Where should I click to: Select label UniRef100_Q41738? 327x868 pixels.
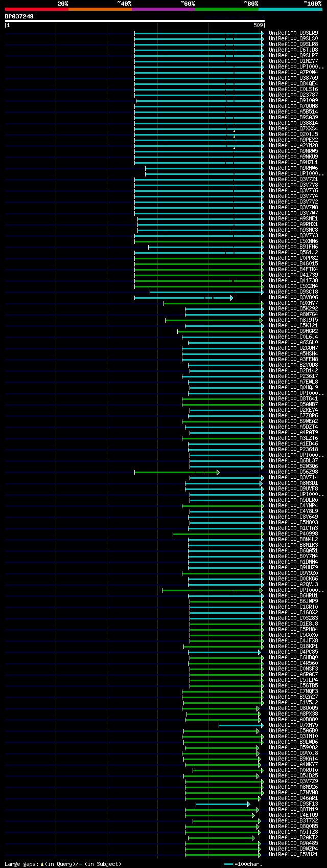(293, 281)
